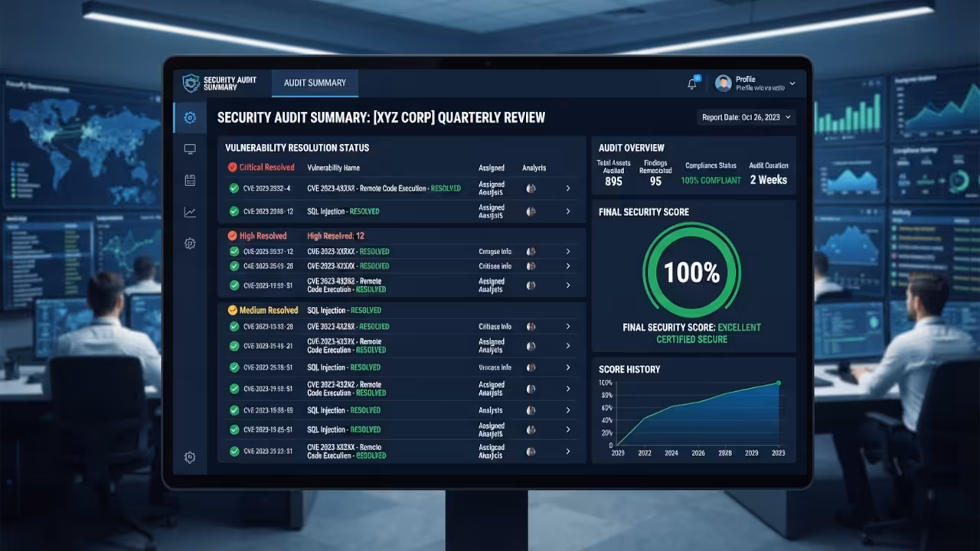
Task: Click the Assigned column header
Action: 492,168
